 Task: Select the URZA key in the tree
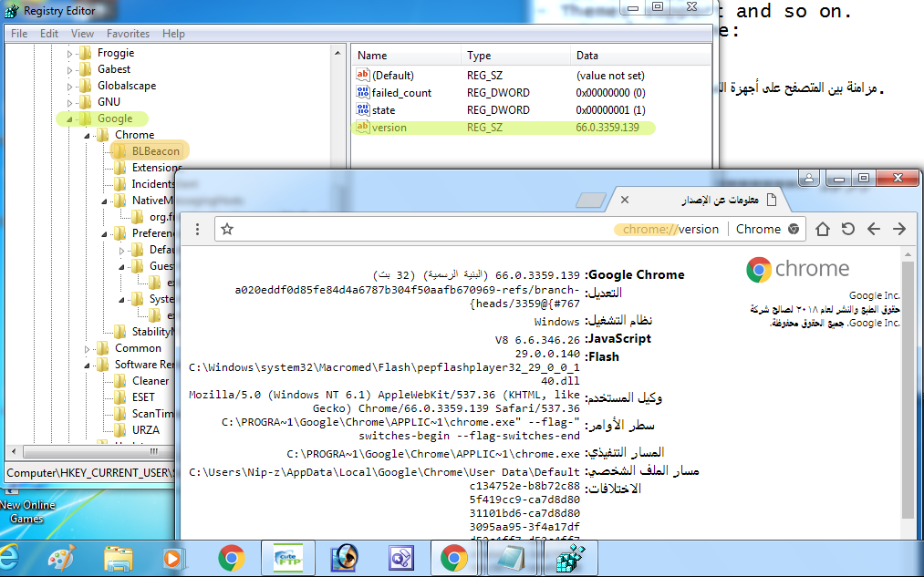(146, 430)
